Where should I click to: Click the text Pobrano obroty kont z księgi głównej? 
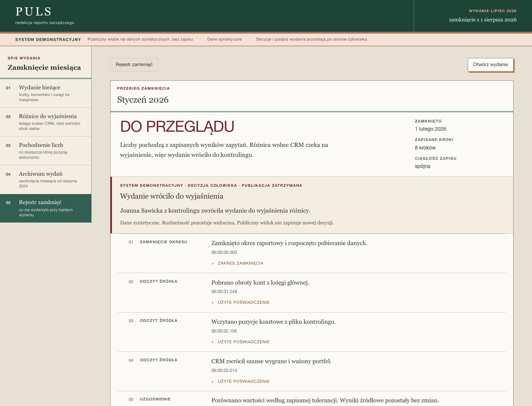pyautogui.click(x=260, y=283)
